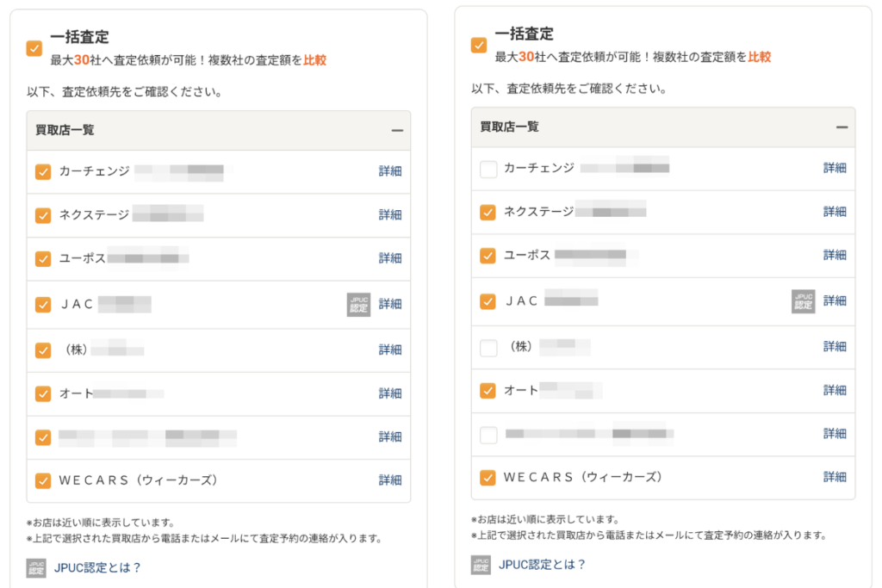Collapse 買取店一覧 with minus icon in left panel
The width and height of the screenshot is (882, 588).
click(x=397, y=131)
